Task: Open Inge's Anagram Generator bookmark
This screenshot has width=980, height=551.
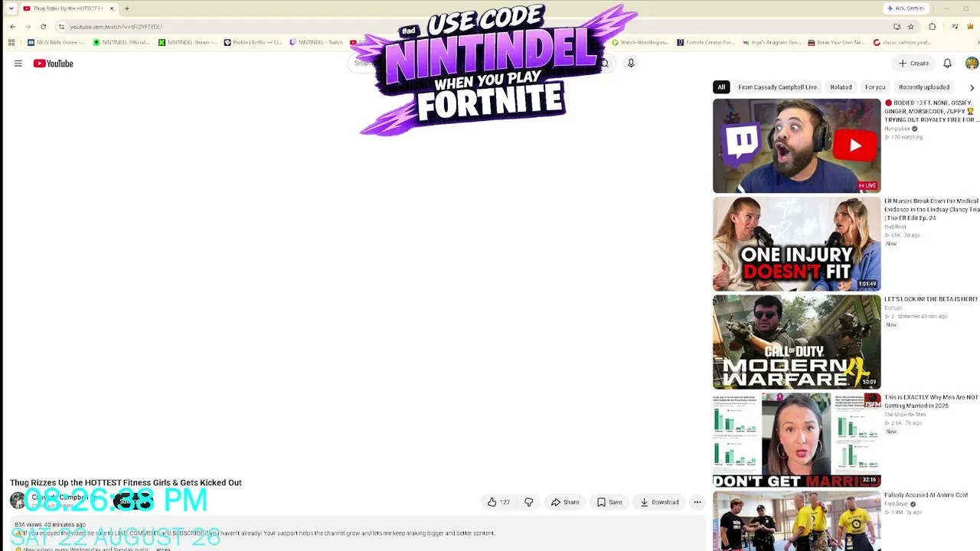Action: [x=772, y=43]
